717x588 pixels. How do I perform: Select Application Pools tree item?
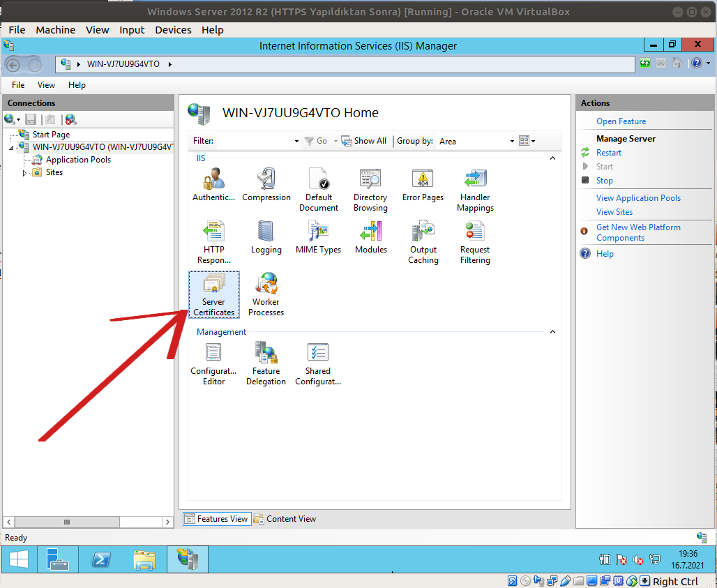78,160
